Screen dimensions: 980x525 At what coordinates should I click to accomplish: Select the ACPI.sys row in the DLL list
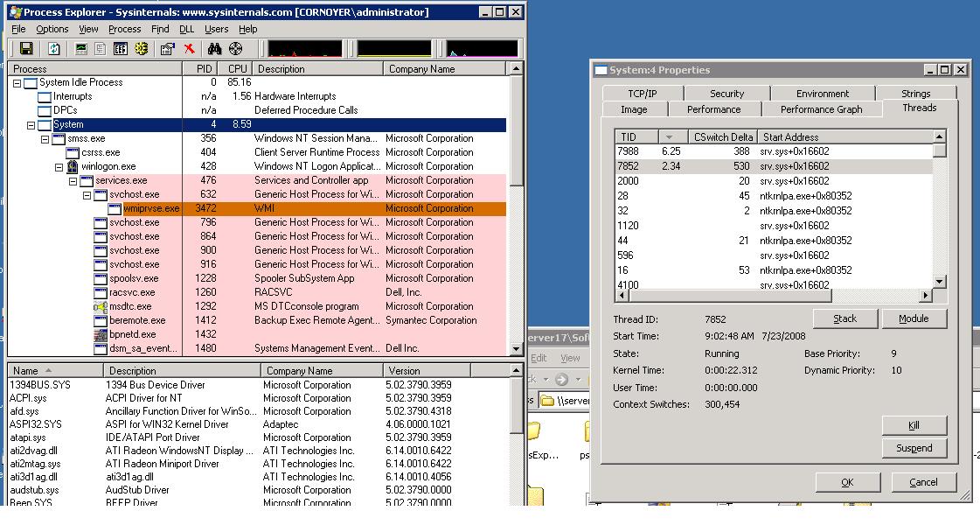click(259, 398)
